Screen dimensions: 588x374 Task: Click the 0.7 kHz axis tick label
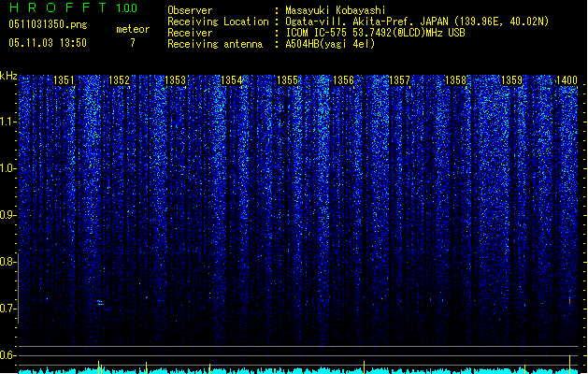(8, 309)
